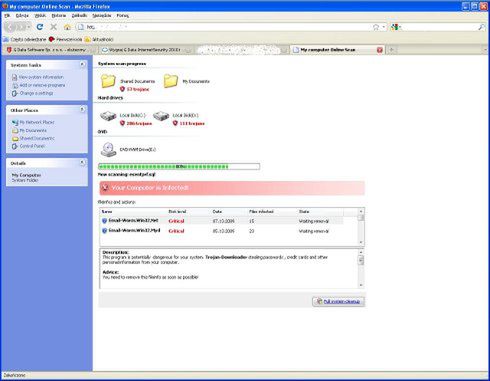
Task: Click the scan progress bar
Action: (x=179, y=166)
